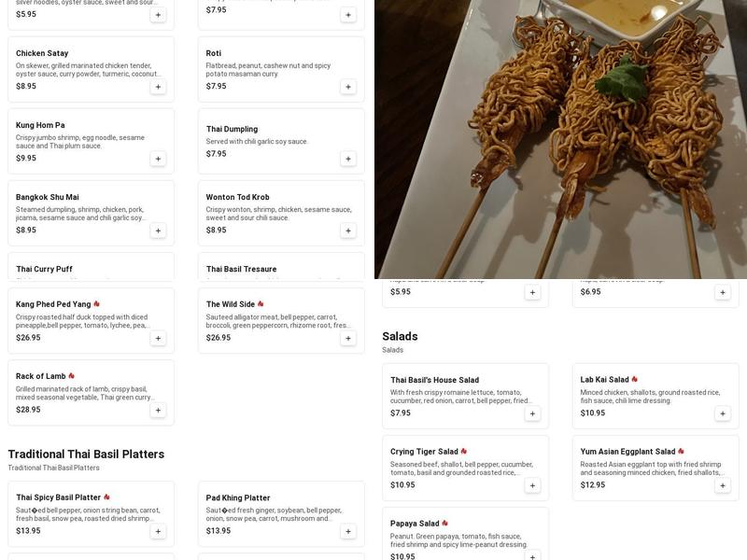Add Lab Kai Salad to cart
The image size is (747, 560).
point(723,413)
